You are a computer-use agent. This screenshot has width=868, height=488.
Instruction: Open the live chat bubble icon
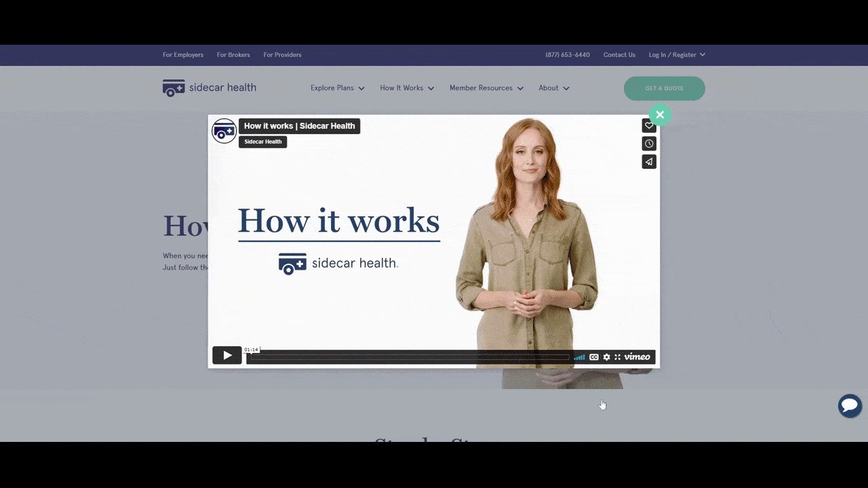[x=850, y=406]
